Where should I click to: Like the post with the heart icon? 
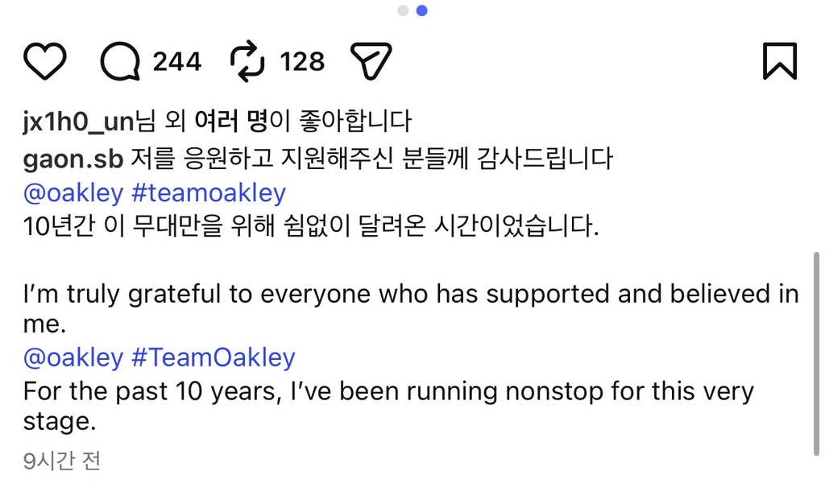click(45, 61)
